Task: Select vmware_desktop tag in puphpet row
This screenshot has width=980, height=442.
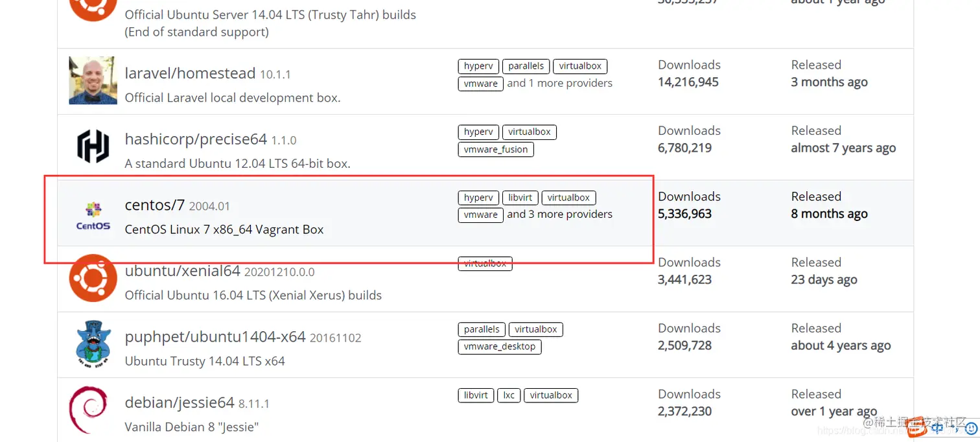Action: tap(500, 347)
